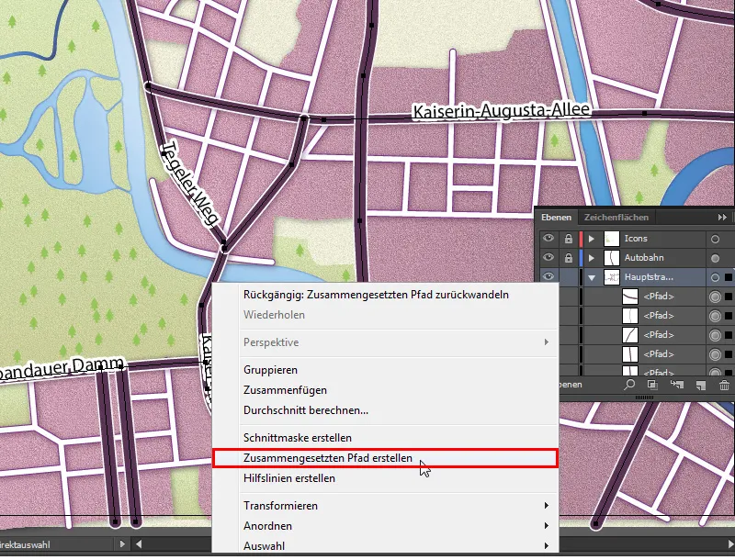
Task: Click the target circle of the Icons layer
Action: point(715,239)
